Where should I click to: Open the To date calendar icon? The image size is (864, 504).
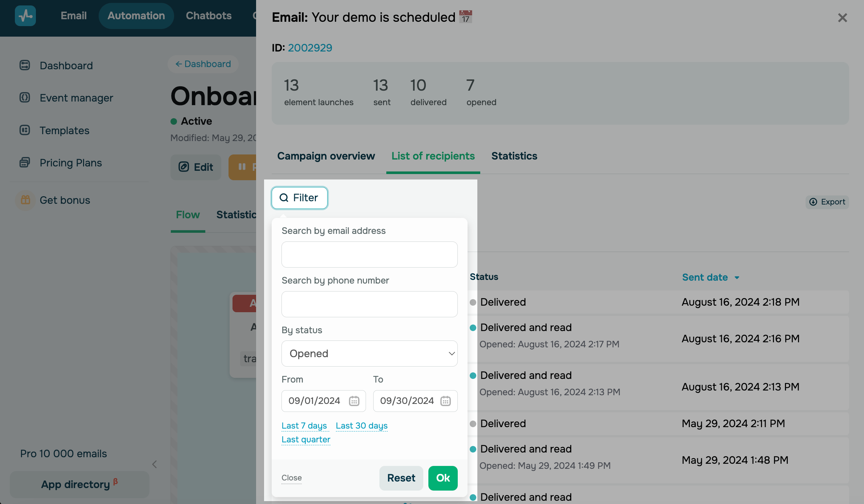click(x=445, y=401)
